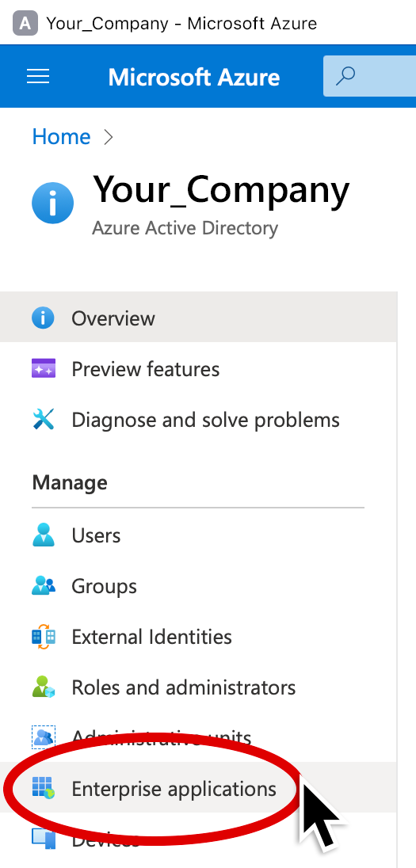The width and height of the screenshot is (416, 868).
Task: Click the Roles and administrators icon
Action: click(x=44, y=687)
